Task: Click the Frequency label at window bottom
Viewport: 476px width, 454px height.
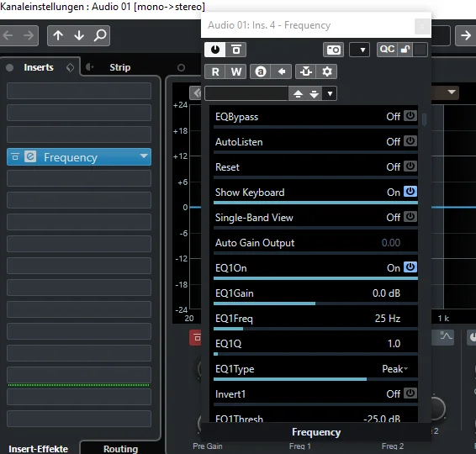Action: [316, 432]
